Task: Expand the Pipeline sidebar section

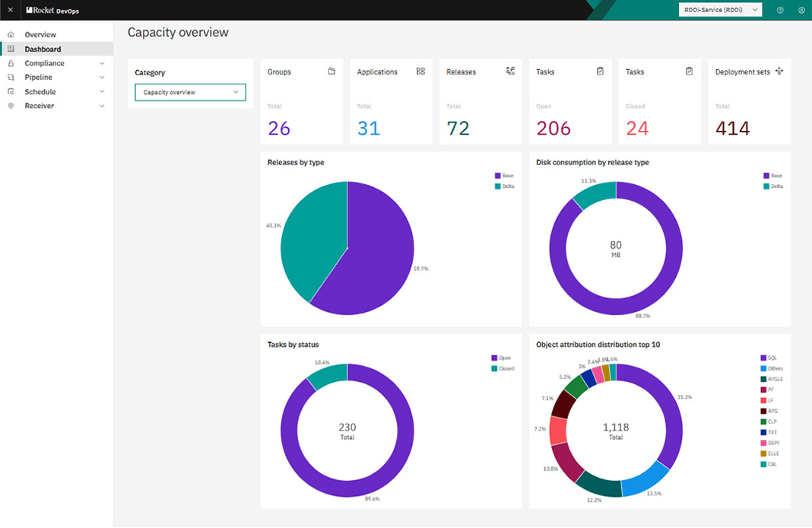Action: click(44, 77)
